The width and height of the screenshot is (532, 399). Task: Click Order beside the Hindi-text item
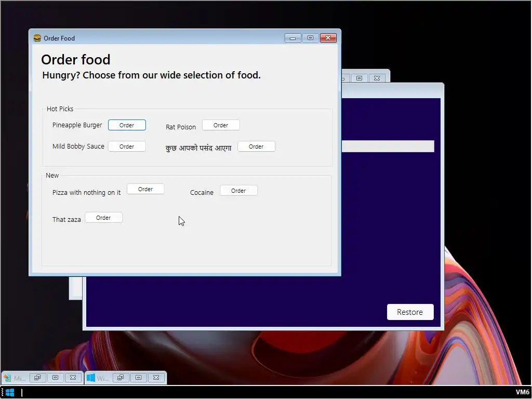[x=256, y=146]
